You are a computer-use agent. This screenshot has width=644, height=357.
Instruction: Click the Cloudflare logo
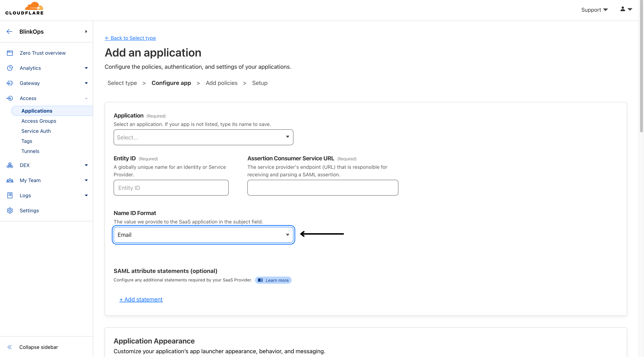(x=24, y=8)
